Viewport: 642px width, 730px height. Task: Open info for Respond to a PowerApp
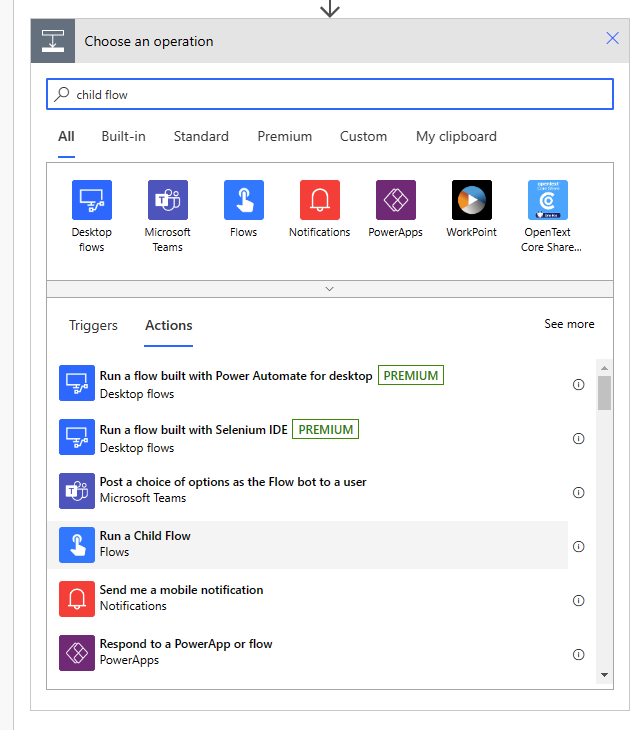pyautogui.click(x=578, y=655)
